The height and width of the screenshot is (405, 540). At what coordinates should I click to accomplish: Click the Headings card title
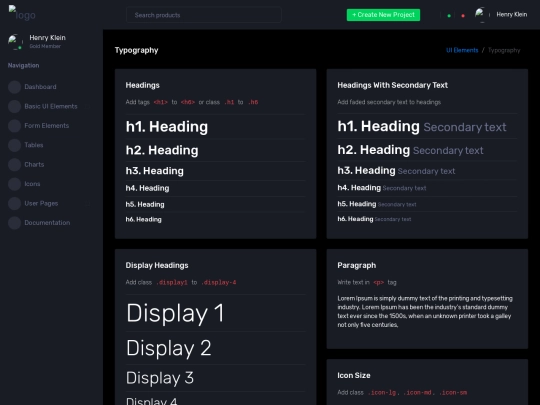(143, 85)
